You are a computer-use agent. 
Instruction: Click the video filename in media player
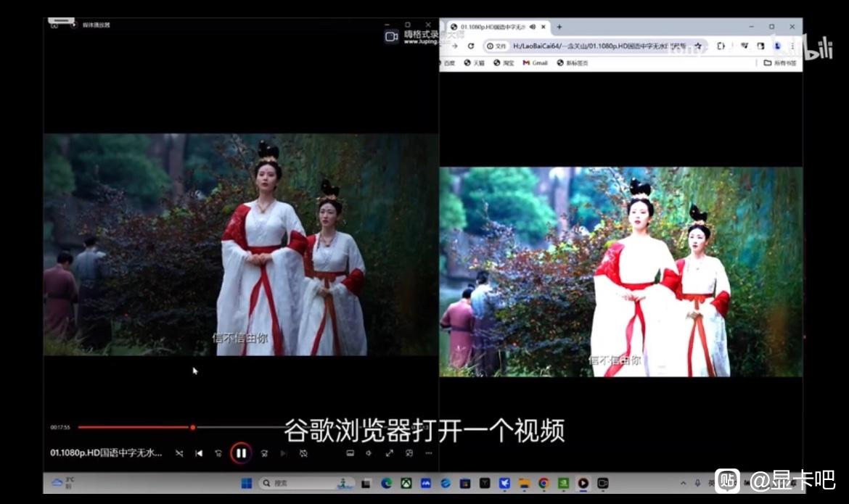pyautogui.click(x=106, y=453)
